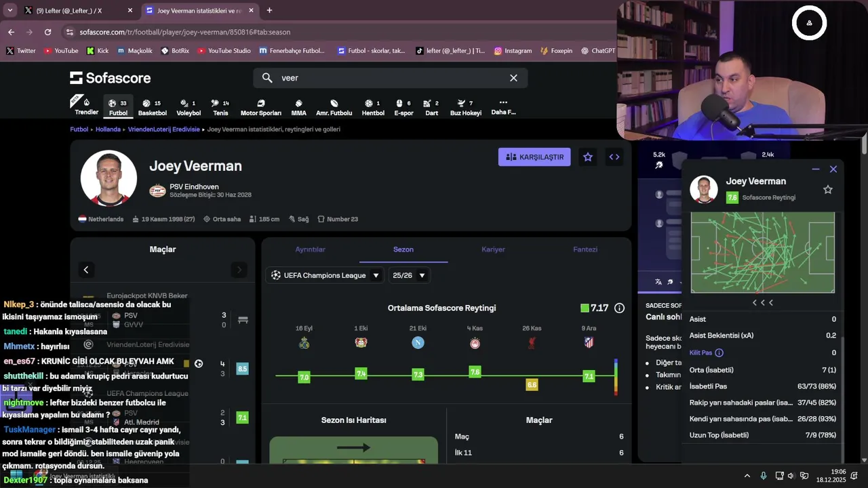Viewport: 868px width, 488px height.
Task: Select the Dart sport icon
Action: coord(431,107)
